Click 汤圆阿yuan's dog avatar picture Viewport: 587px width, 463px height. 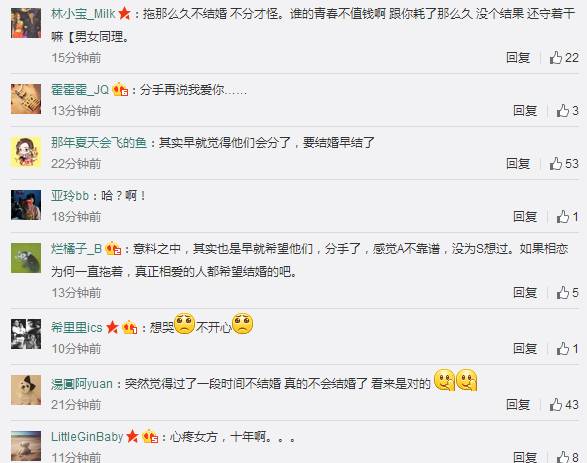[26, 390]
